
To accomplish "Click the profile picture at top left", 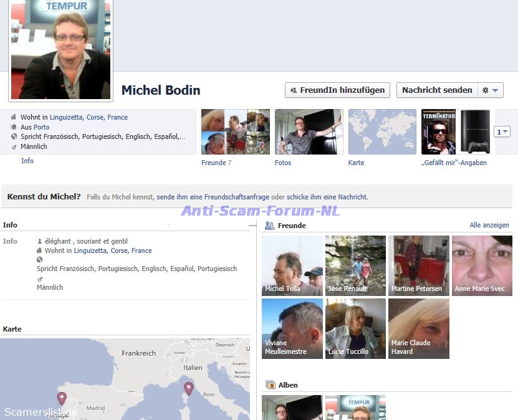I will [60, 50].
